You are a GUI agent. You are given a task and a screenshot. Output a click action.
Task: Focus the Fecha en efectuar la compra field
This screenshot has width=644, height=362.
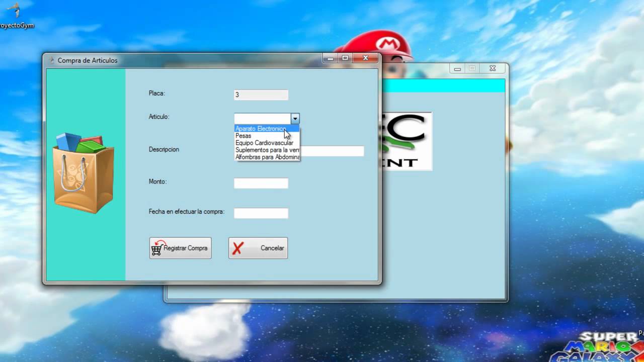(261, 213)
